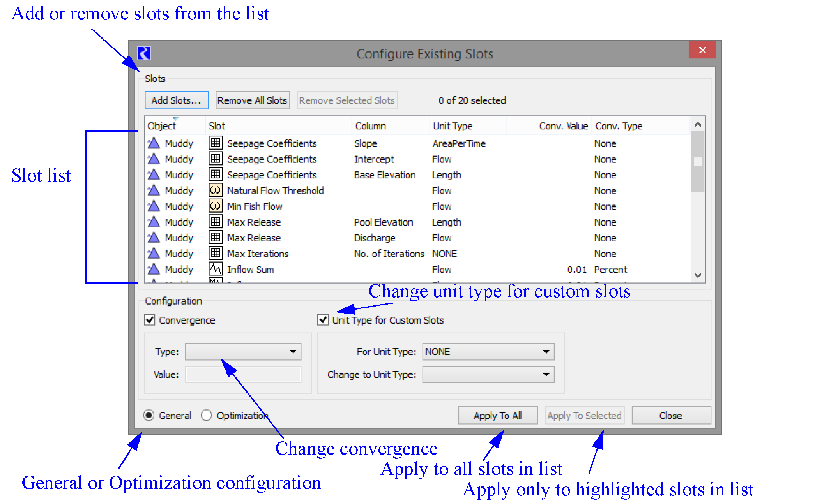The image size is (815, 504).
Task: Click the Apply To Selected button
Action: coord(584,415)
